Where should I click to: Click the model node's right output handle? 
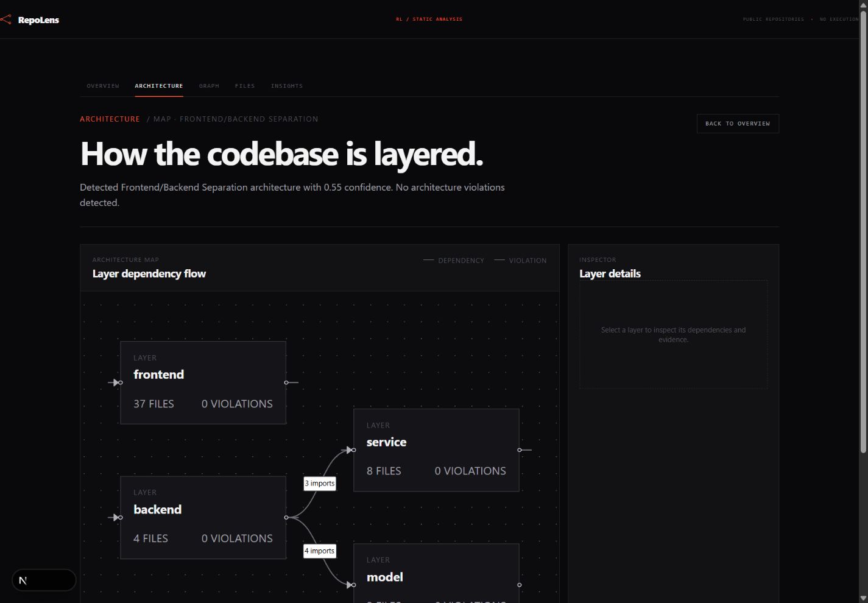pos(520,585)
